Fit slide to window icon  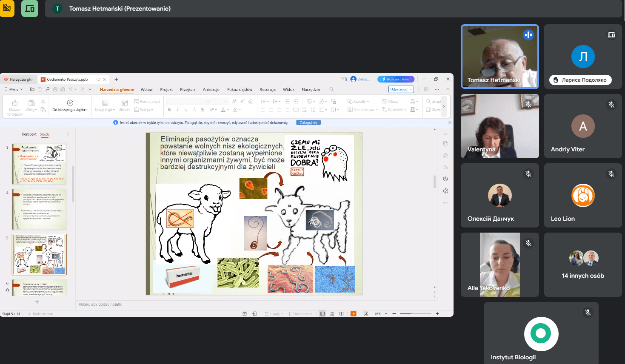tap(365, 314)
